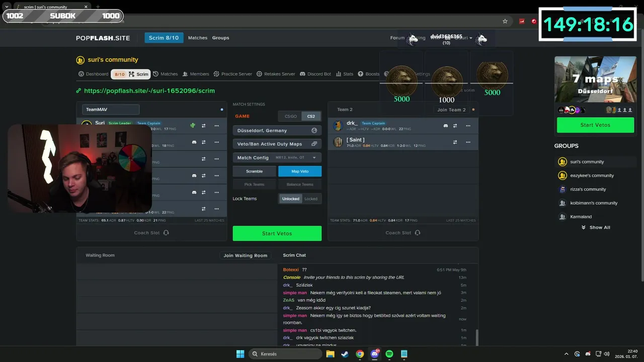Click Start Vetos under the 7 maps thumbnail
This screenshot has width=644, height=362.
pos(595,125)
